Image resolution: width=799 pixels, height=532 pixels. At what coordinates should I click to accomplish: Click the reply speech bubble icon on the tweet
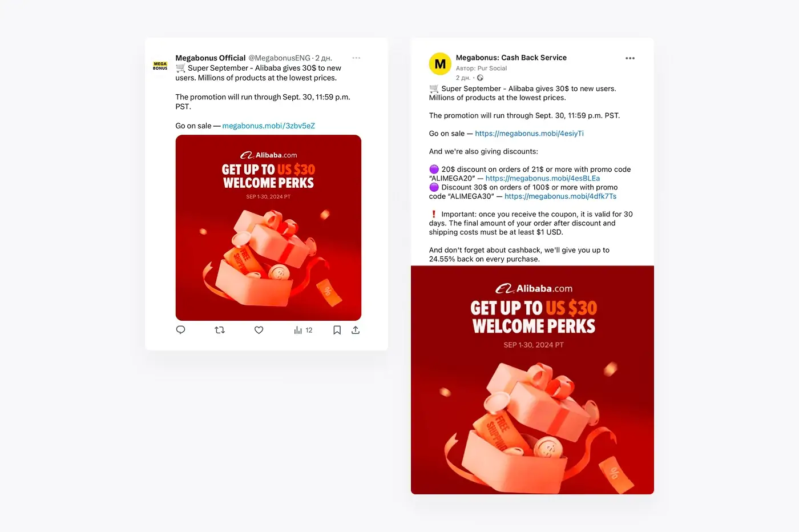coord(180,330)
